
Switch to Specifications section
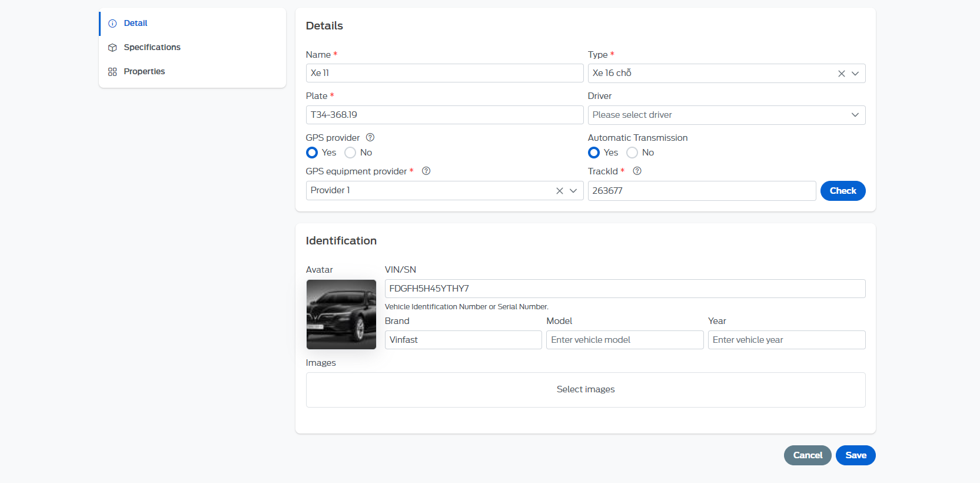point(192,48)
